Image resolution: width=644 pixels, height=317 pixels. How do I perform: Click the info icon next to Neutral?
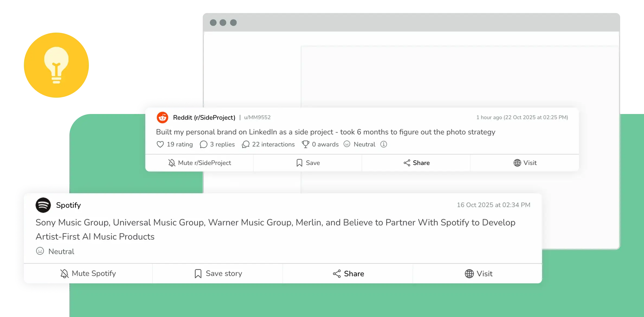coord(383,144)
